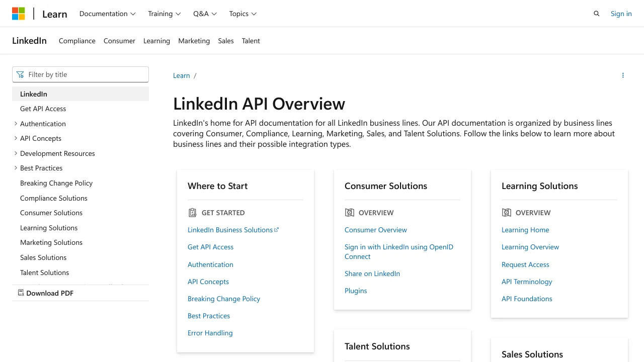The height and width of the screenshot is (362, 644).
Task: Go to Consumer in the LinkedIn nav bar
Action: (x=119, y=41)
